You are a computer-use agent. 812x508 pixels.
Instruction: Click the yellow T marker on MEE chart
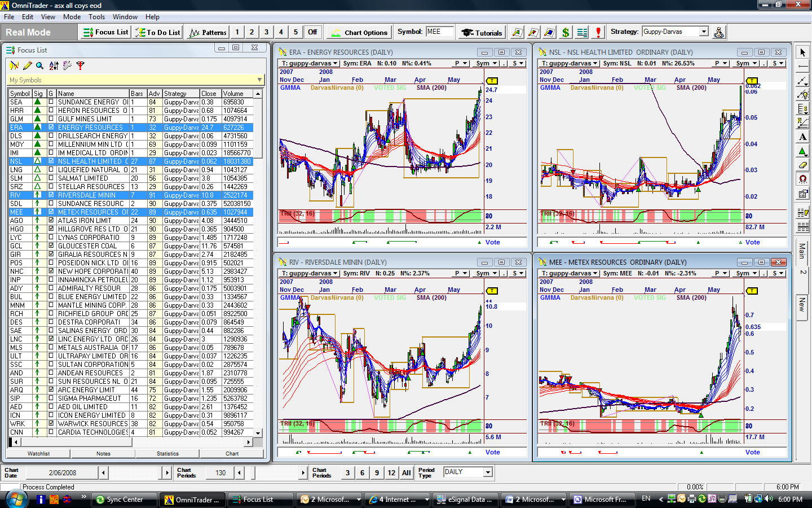pyautogui.click(x=752, y=291)
